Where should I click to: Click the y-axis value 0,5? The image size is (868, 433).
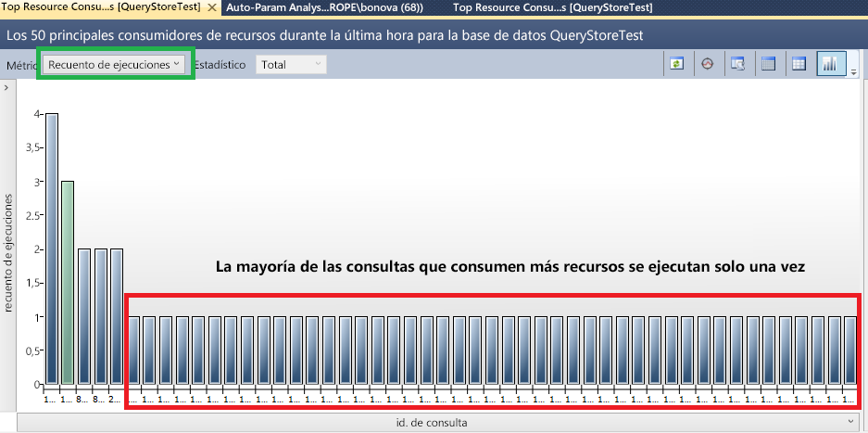[x=32, y=351]
